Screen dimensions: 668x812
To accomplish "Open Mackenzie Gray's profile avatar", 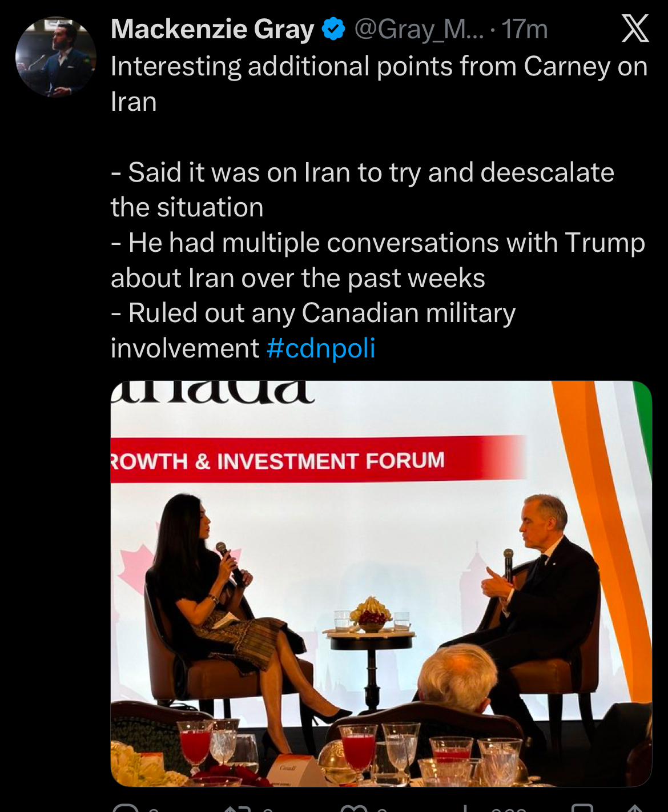I will tap(56, 57).
